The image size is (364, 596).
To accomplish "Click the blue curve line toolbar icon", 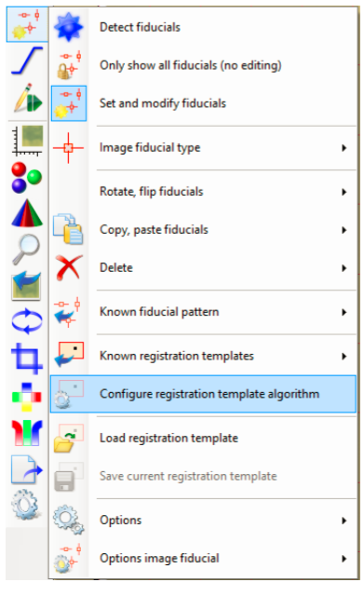I will click(27, 60).
